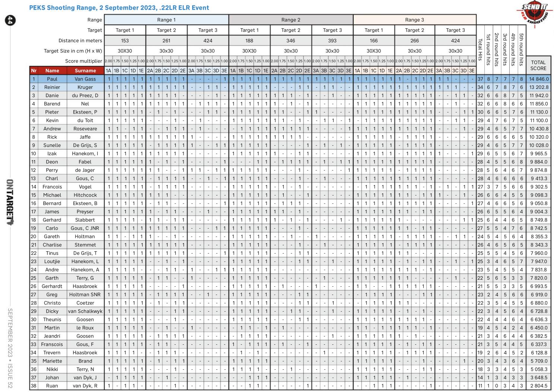Viewport: 554px width, 392px height.
Task: Click the page number 44 badge
Action: [10, 20]
